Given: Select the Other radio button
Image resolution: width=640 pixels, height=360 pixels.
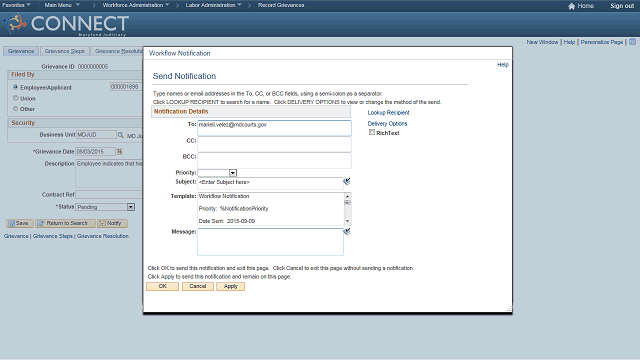Looking at the screenshot, I should coord(16,109).
